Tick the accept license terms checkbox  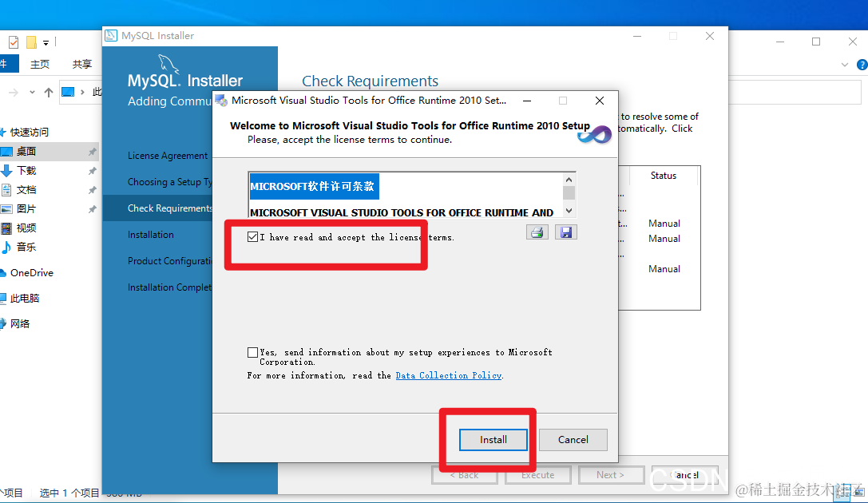tap(253, 237)
